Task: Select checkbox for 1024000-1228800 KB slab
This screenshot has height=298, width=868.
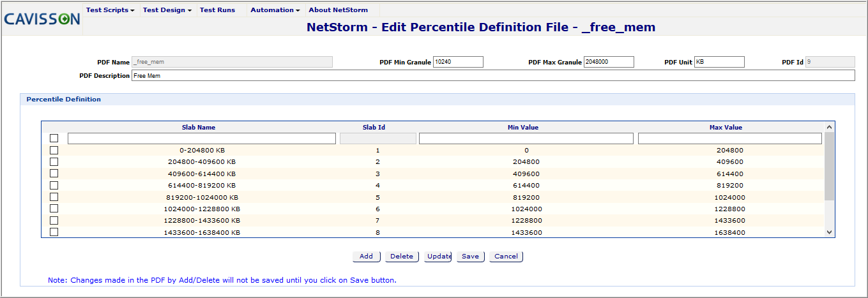Action: click(54, 208)
